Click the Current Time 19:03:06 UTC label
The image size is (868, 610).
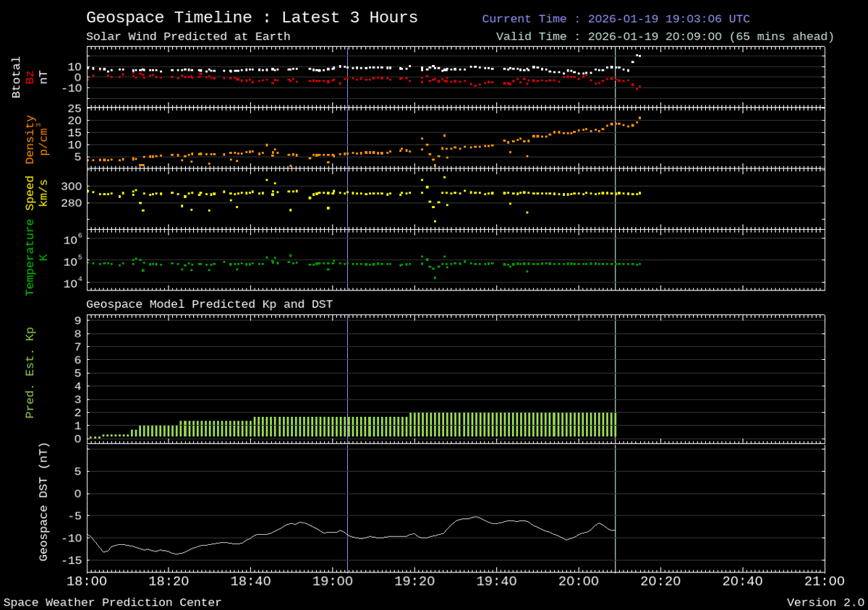click(x=616, y=19)
